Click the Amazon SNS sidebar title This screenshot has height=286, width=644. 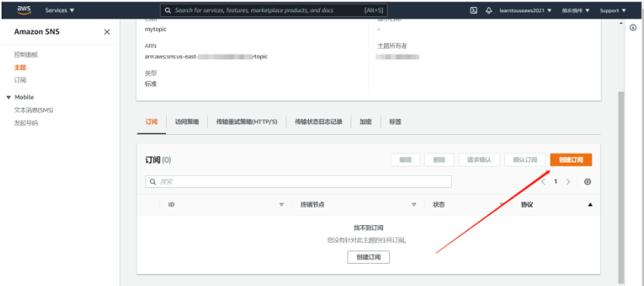(x=36, y=32)
